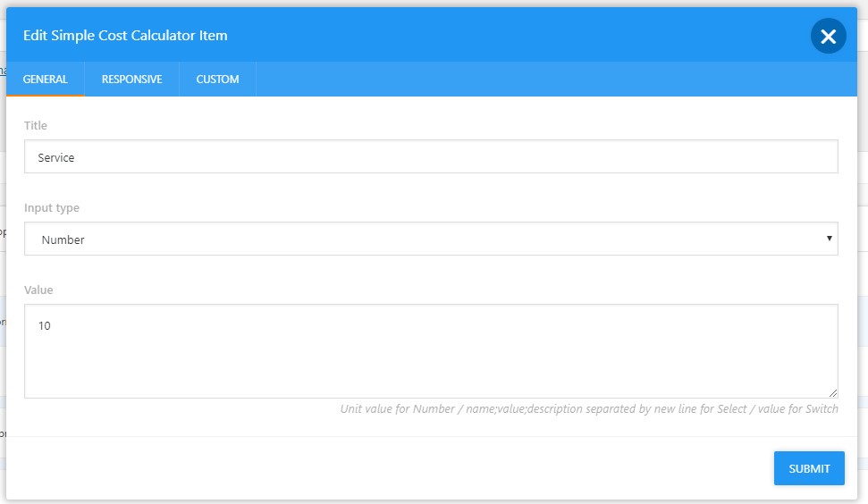Click the Input type label
868x504 pixels.
click(x=52, y=208)
